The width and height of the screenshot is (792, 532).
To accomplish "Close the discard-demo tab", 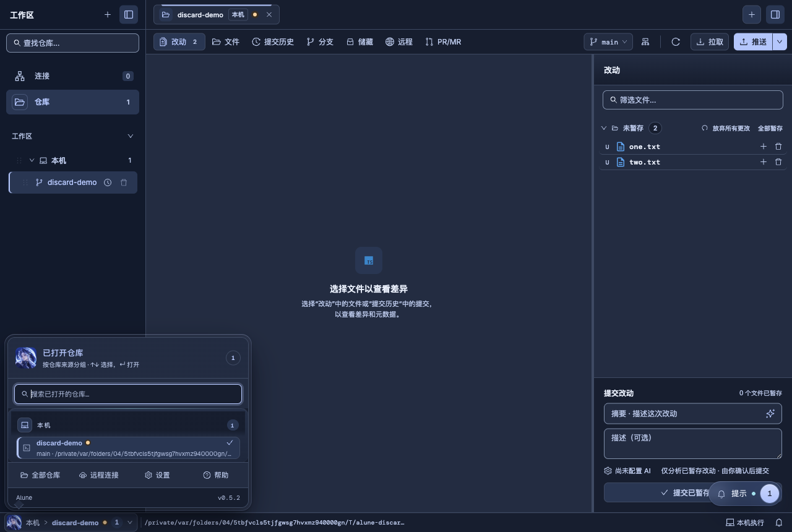I will 269,14.
